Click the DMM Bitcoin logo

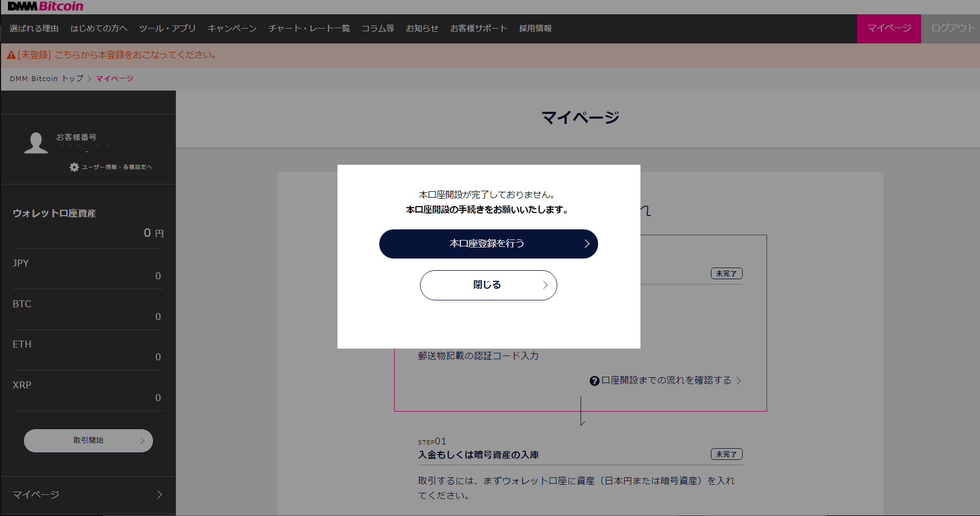(x=45, y=6)
